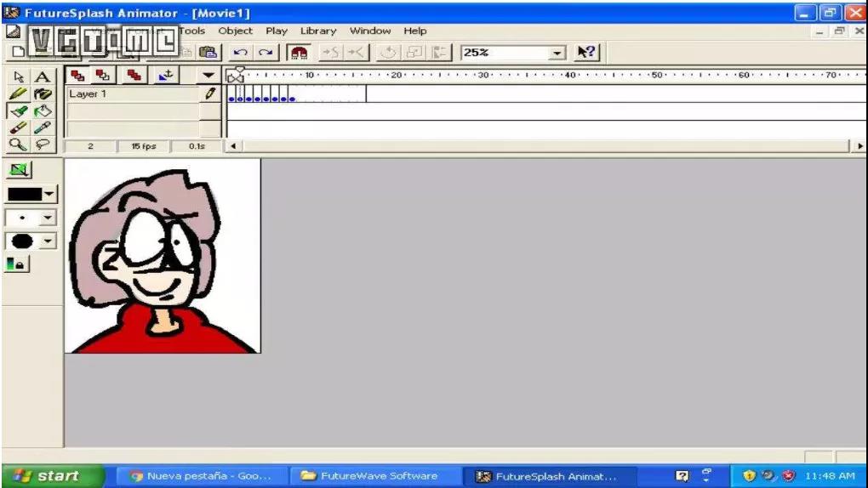Choose the Paint Bucket tool
The image size is (868, 488).
pos(42,111)
